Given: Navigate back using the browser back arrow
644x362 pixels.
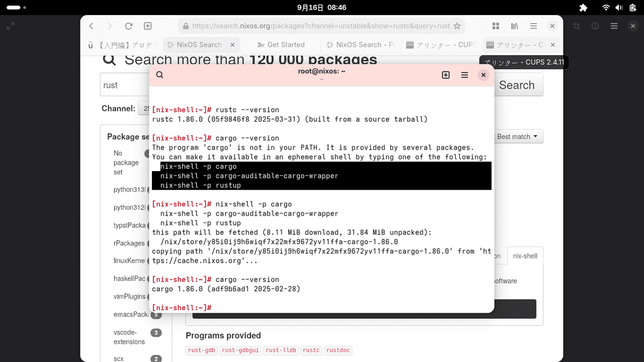Looking at the screenshot, I should pyautogui.click(x=91, y=25).
